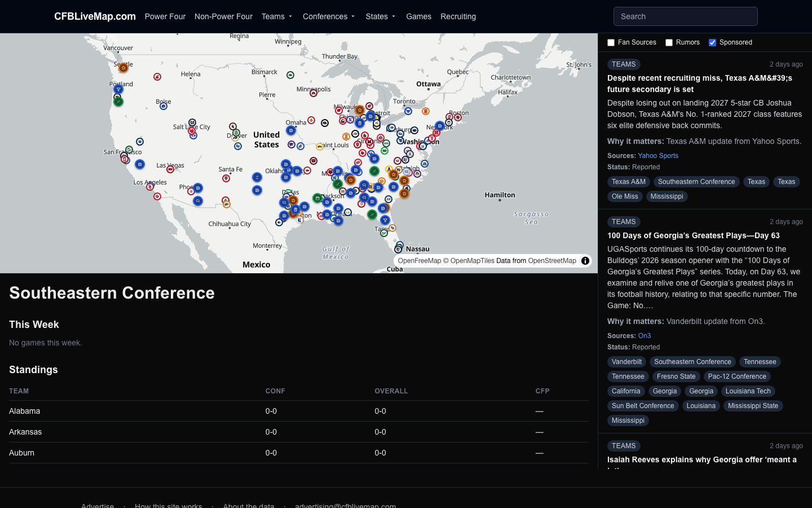Click the Vanderbilt tag

click(x=626, y=362)
